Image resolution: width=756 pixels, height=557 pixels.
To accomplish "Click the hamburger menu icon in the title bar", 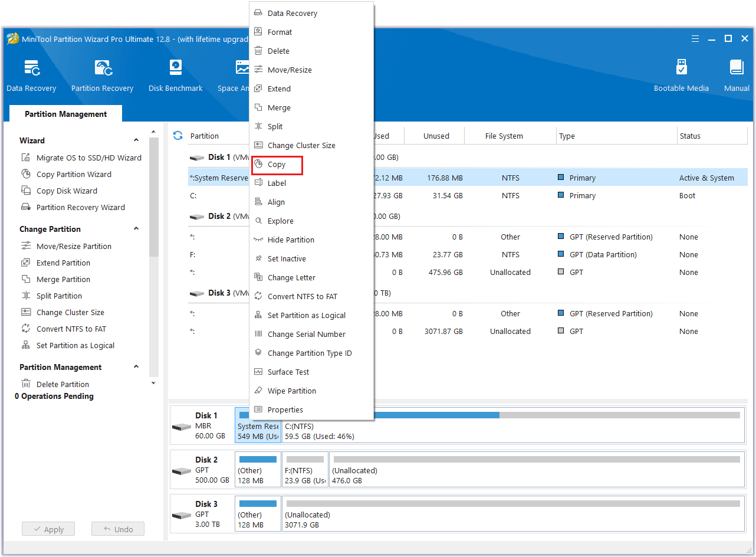I will coord(695,39).
